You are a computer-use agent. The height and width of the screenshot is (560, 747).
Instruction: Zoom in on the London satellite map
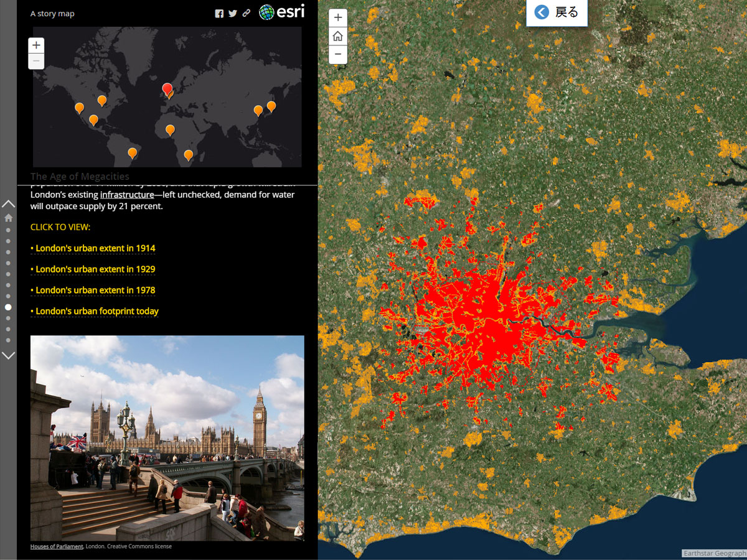pos(337,18)
